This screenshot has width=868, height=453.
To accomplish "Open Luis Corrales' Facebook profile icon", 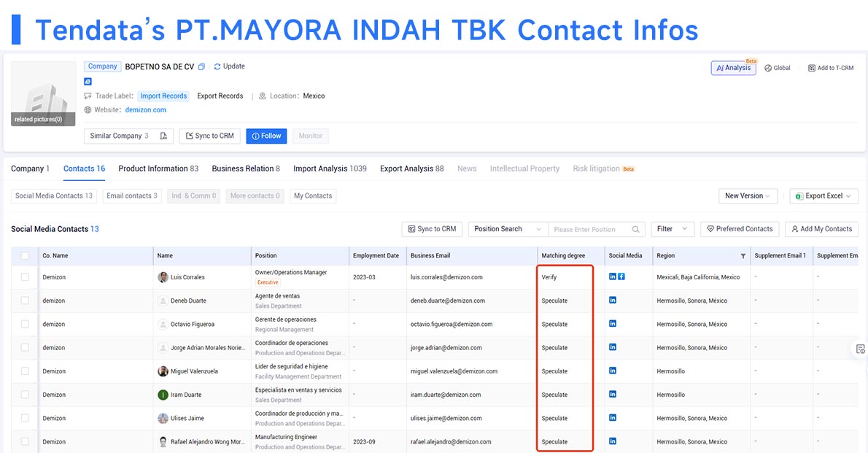I will coord(621,276).
